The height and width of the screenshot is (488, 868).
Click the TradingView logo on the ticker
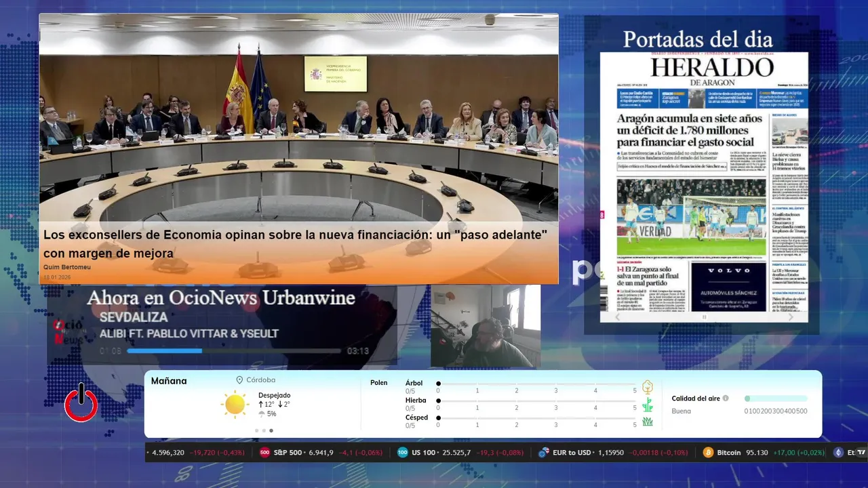pyautogui.click(x=861, y=453)
